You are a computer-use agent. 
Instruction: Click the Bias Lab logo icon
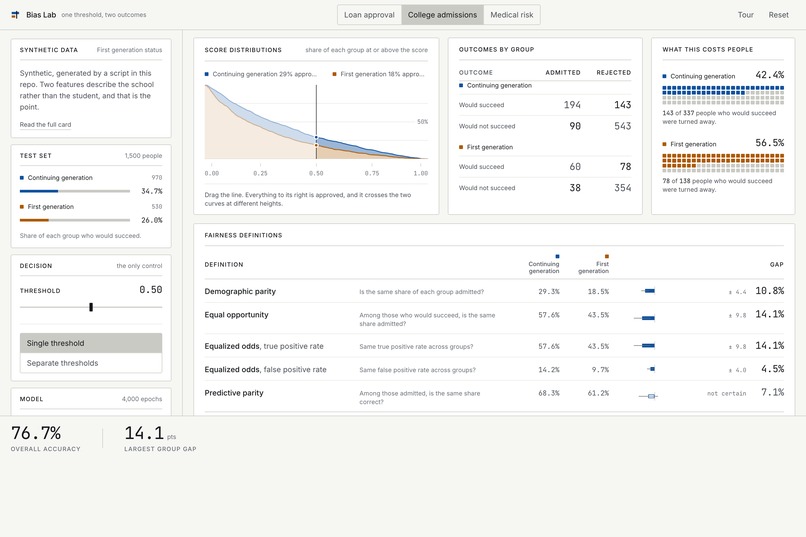pyautogui.click(x=15, y=15)
